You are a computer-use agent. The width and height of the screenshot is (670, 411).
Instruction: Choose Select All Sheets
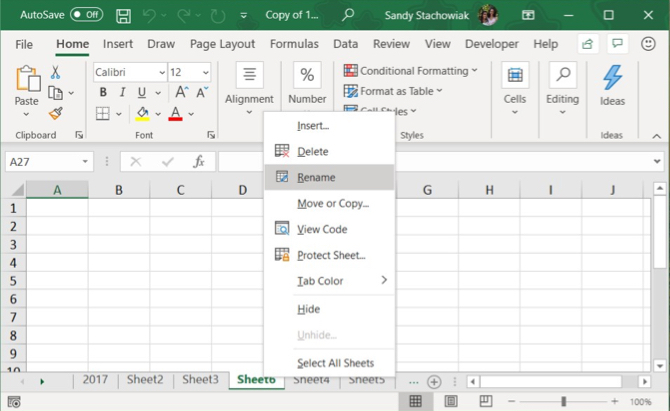coord(329,363)
